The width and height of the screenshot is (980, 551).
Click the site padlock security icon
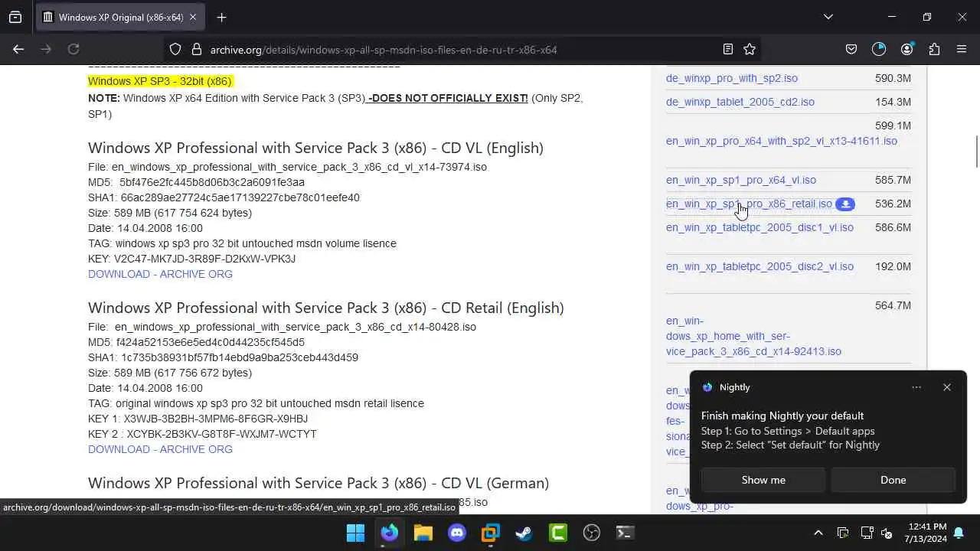[x=196, y=49]
